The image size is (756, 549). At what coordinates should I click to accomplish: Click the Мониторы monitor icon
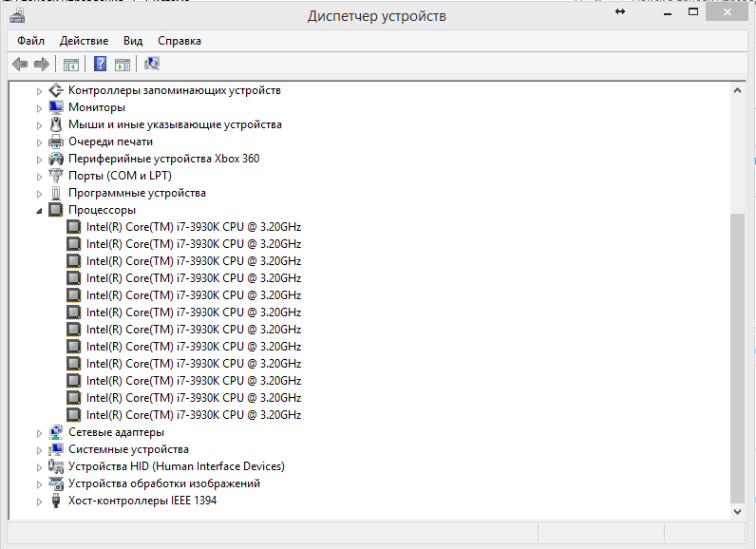click(56, 107)
